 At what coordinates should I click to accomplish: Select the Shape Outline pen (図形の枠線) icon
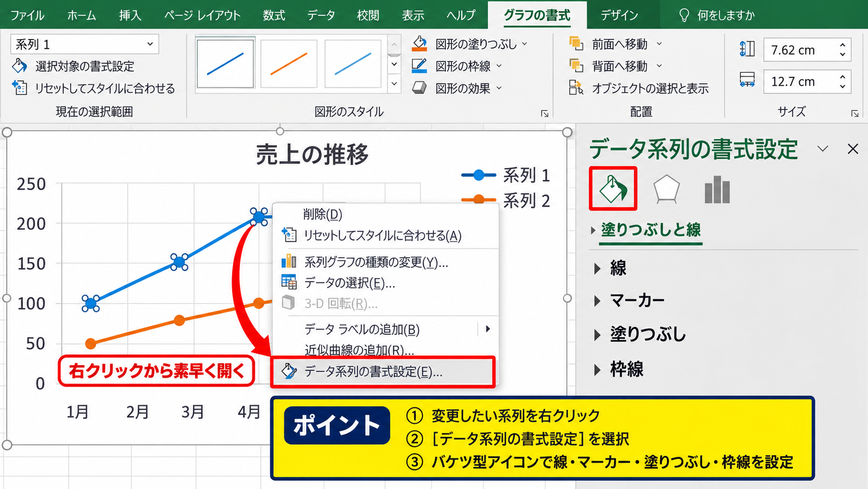pos(419,66)
